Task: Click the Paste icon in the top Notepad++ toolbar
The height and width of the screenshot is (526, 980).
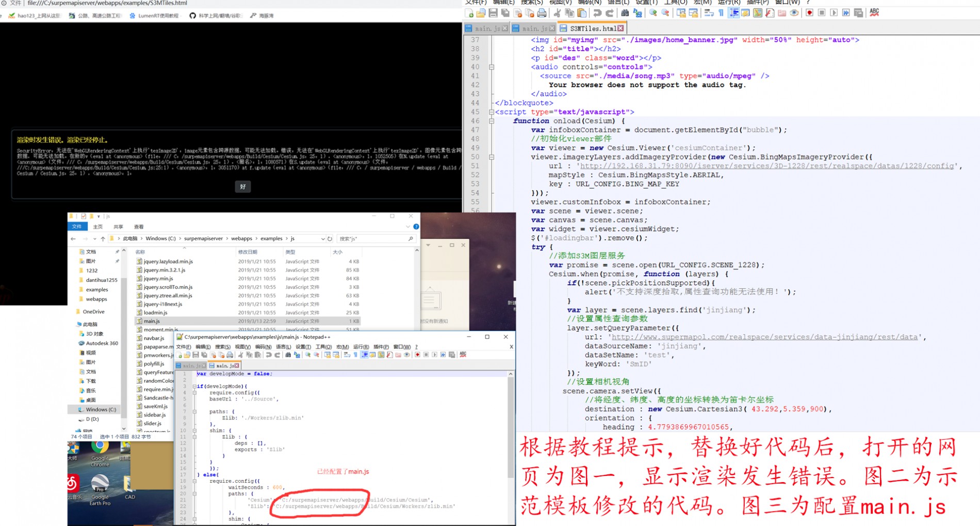Action: tap(582, 13)
